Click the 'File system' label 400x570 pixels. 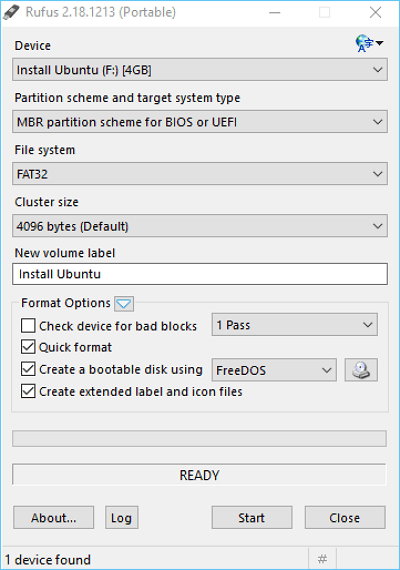[45, 150]
